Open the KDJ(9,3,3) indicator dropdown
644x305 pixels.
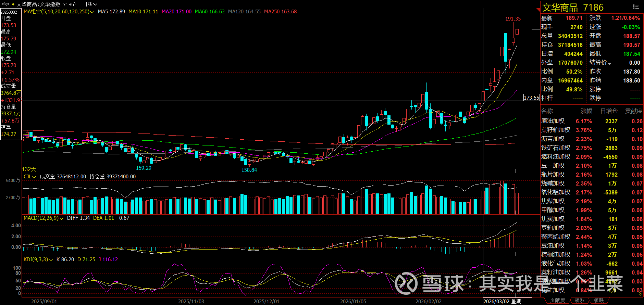point(51,260)
